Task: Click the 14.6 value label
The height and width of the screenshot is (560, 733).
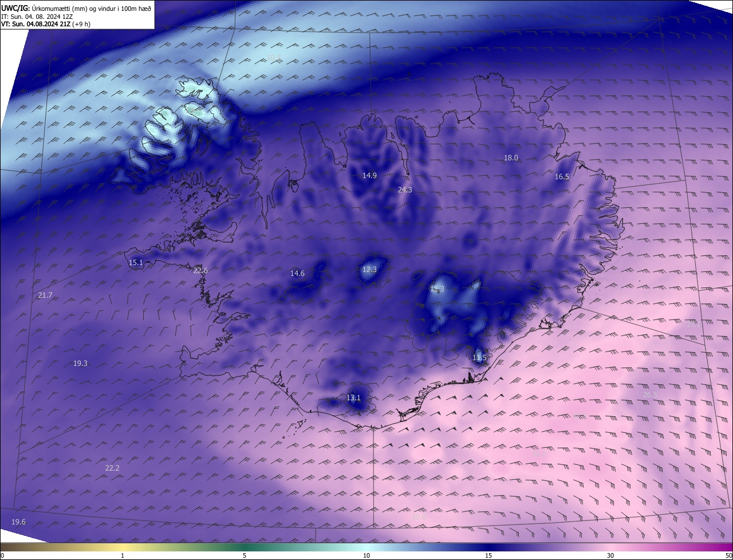Action: click(297, 274)
